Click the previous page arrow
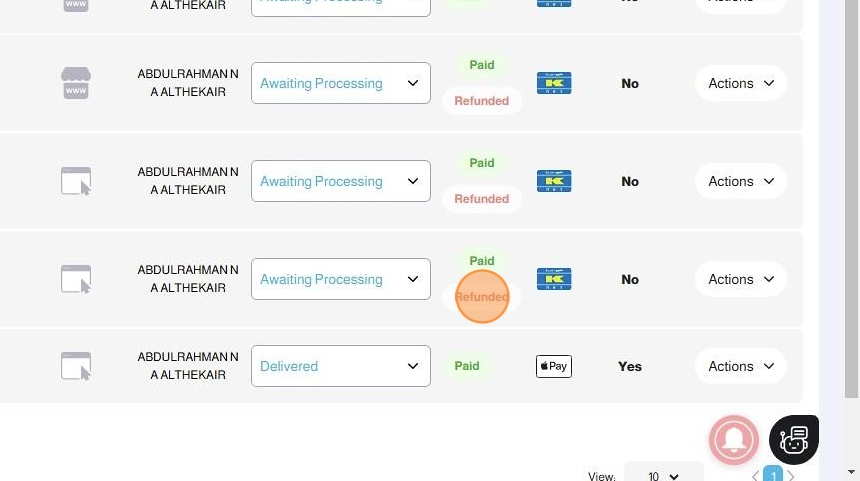Image resolution: width=860 pixels, height=481 pixels. [x=756, y=476]
